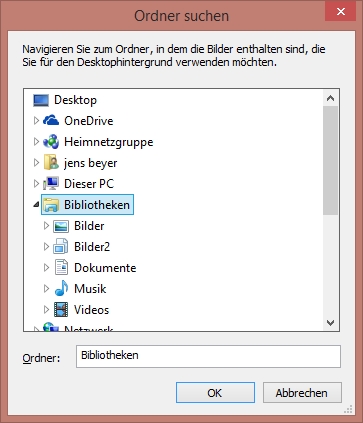Screen dimensions: 363x423
Task: Click the jens beyer user folder icon
Action: click(x=51, y=163)
